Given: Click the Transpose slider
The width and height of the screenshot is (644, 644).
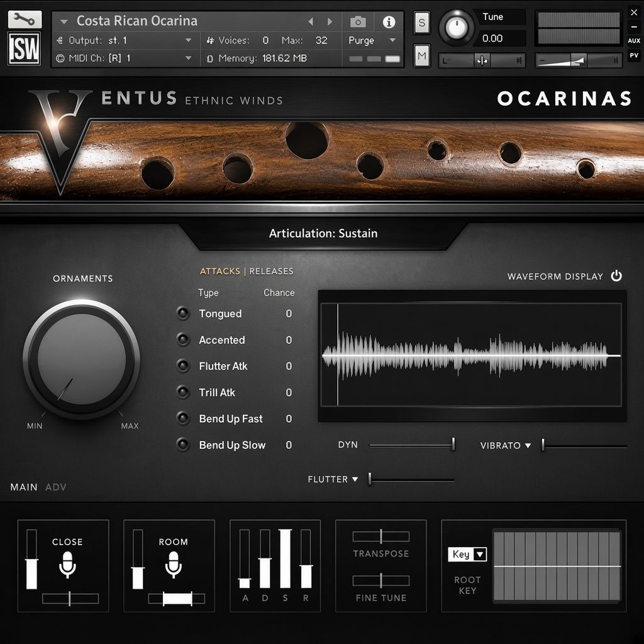Looking at the screenshot, I should click(x=381, y=536).
